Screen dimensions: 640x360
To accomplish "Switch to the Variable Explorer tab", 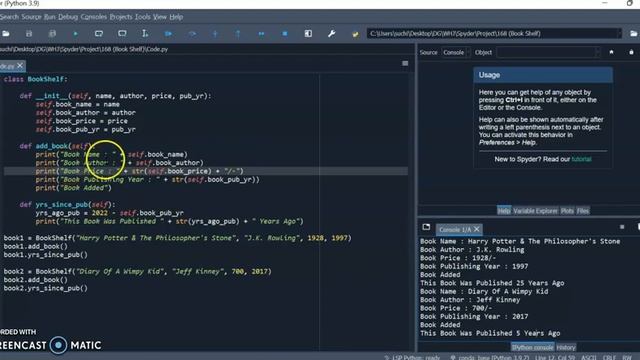I will [x=535, y=211].
